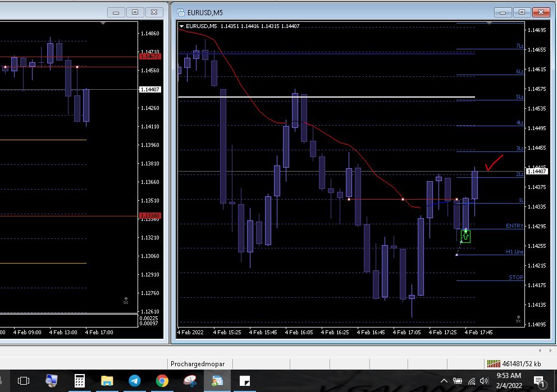Click the EURUSD,M5 window title icon
The height and width of the screenshot is (392, 557).
tap(181, 12)
